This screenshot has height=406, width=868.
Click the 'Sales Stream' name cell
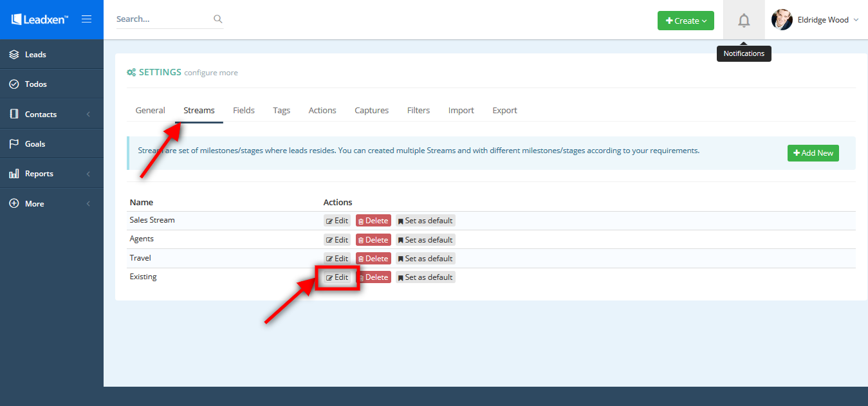tap(152, 220)
